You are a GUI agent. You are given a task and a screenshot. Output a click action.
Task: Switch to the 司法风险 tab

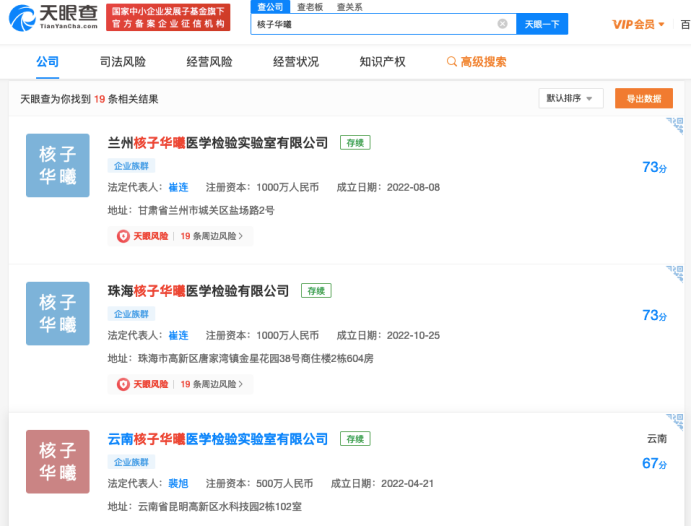coord(123,62)
